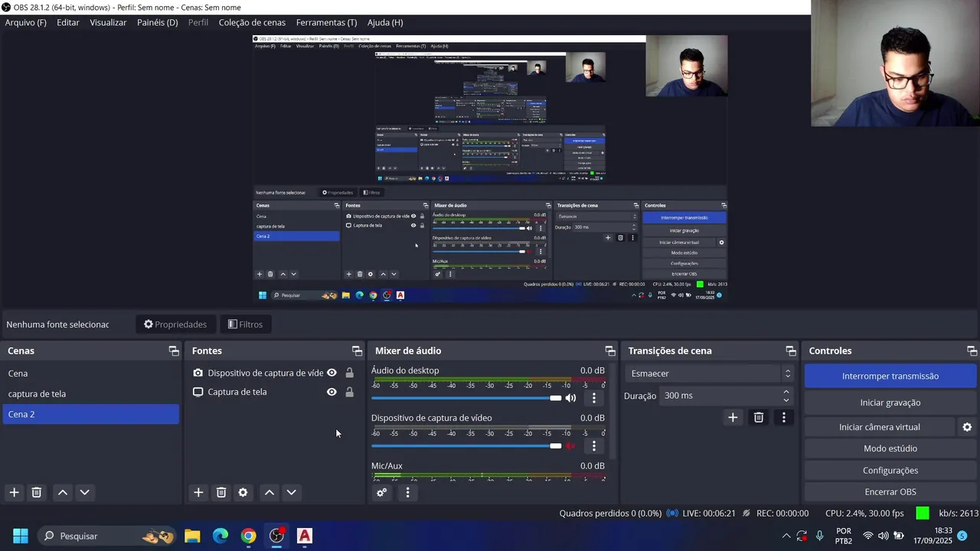Remove scene transition trash icon
Screen dimensions: 980x551
759,417
